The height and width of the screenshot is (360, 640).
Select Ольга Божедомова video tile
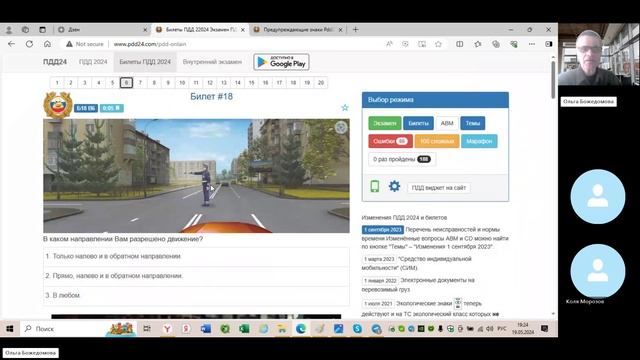click(599, 55)
